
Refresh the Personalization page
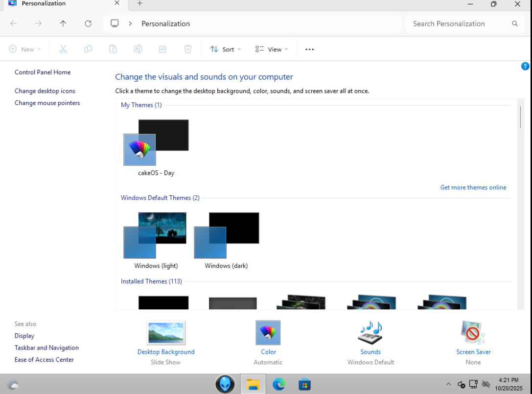88,23
